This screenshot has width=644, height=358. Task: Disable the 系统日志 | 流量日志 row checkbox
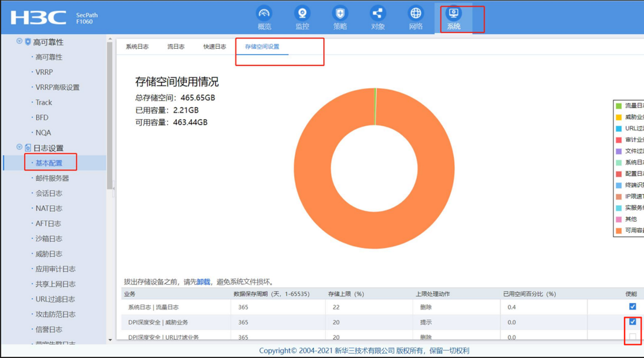click(632, 307)
